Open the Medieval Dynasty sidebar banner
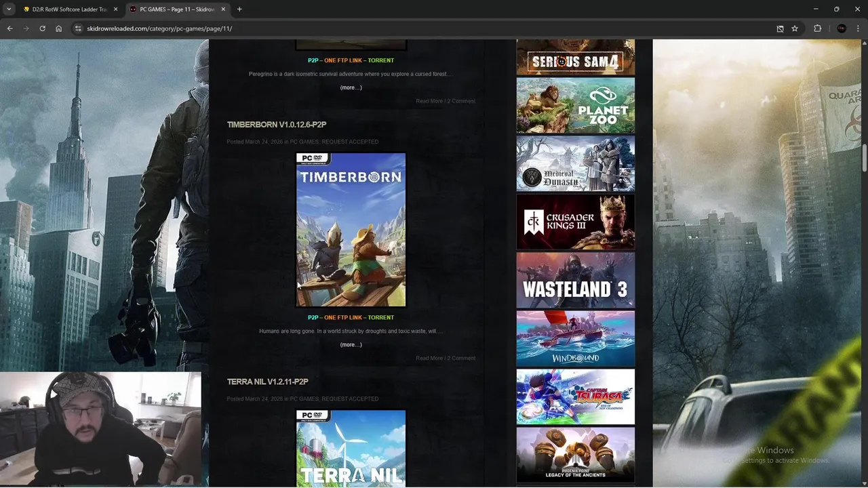This screenshot has width=868, height=488. tap(576, 163)
